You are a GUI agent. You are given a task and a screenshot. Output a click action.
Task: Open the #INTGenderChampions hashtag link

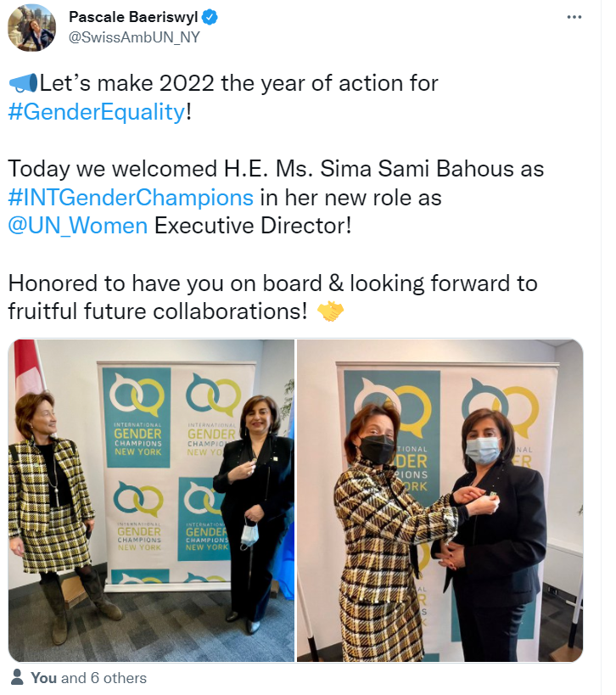click(131, 198)
